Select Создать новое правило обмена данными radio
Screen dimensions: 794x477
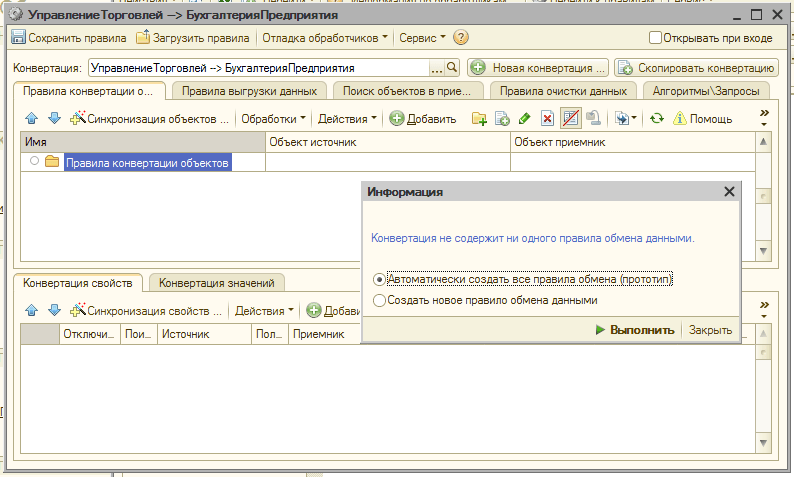coord(379,300)
